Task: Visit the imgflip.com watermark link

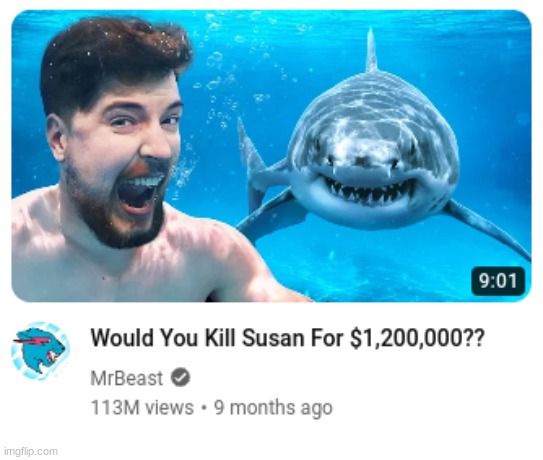Action: point(31,451)
